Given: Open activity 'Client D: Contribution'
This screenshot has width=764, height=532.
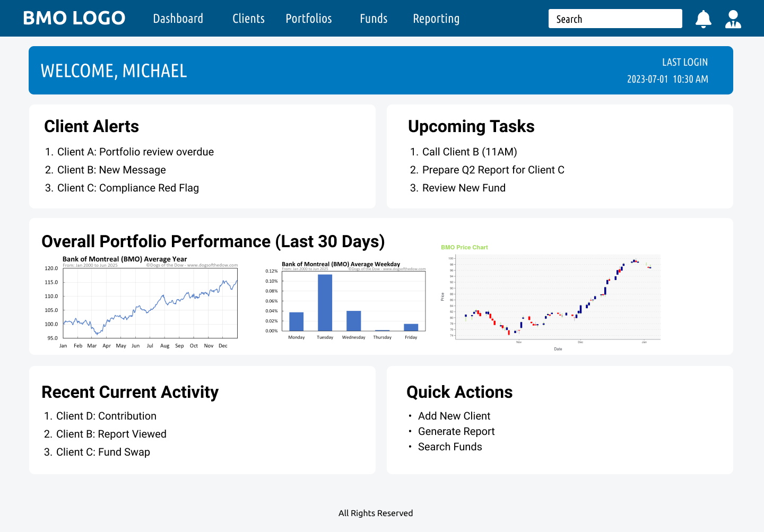Looking at the screenshot, I should tap(106, 416).
